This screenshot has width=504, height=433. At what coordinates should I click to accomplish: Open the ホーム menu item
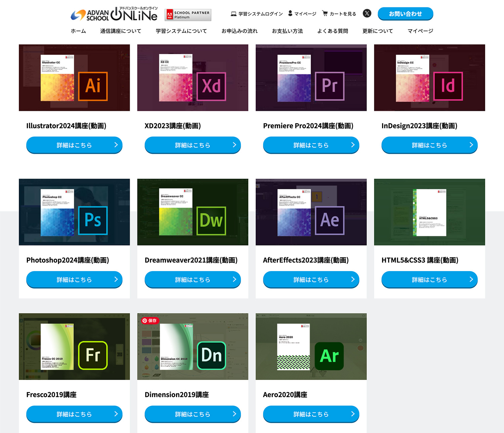(78, 31)
